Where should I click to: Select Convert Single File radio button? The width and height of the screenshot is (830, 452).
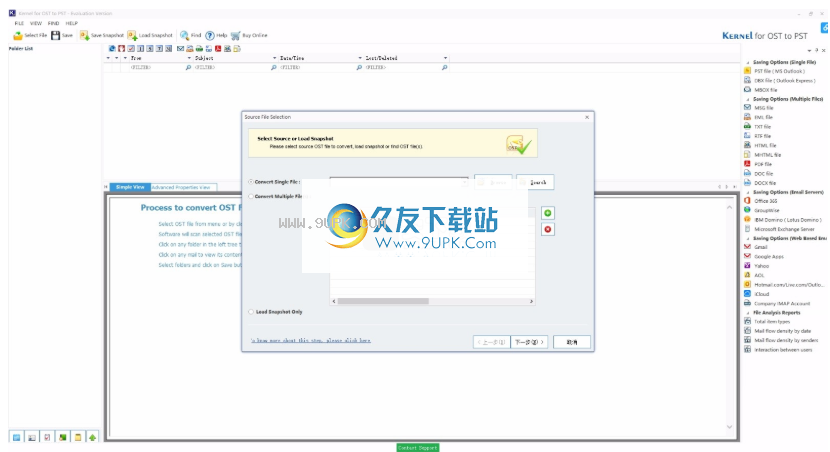click(251, 182)
